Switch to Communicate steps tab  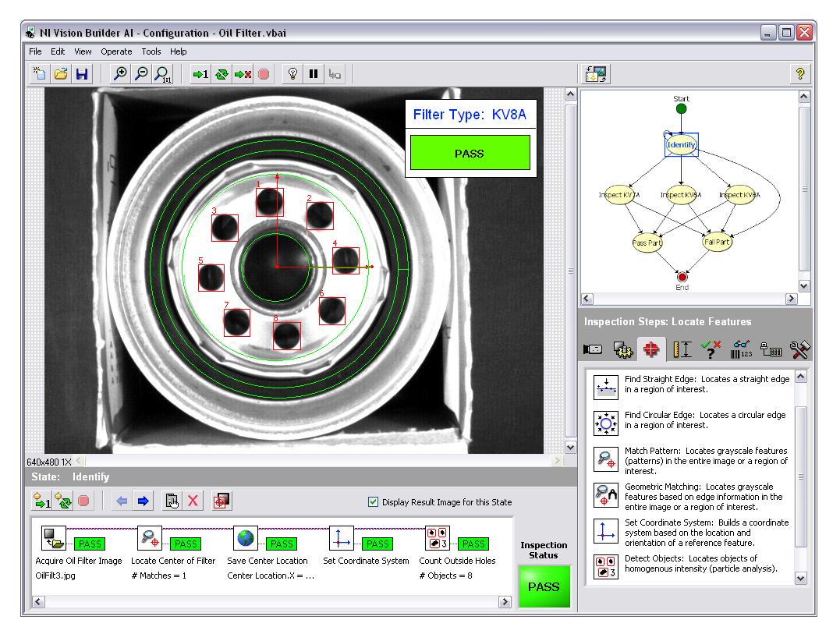771,349
